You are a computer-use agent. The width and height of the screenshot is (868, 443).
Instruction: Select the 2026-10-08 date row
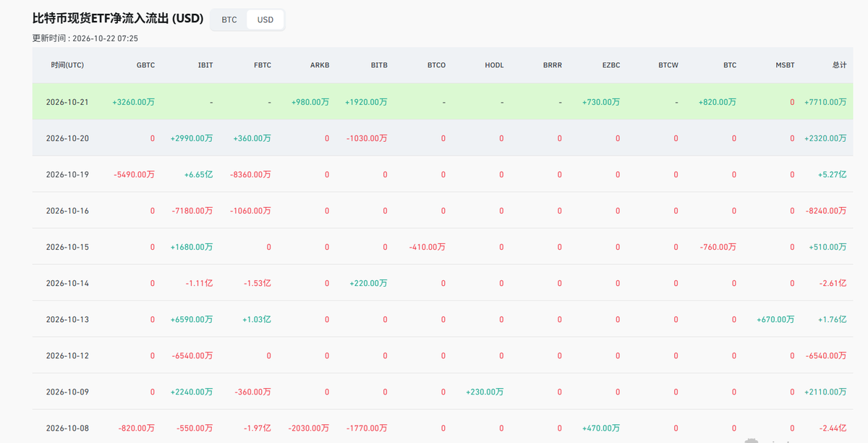click(442, 428)
